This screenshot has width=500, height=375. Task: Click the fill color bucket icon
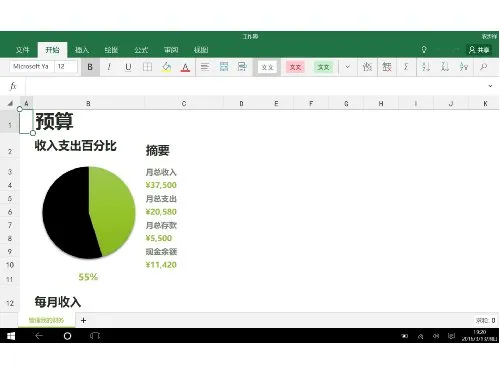point(166,67)
